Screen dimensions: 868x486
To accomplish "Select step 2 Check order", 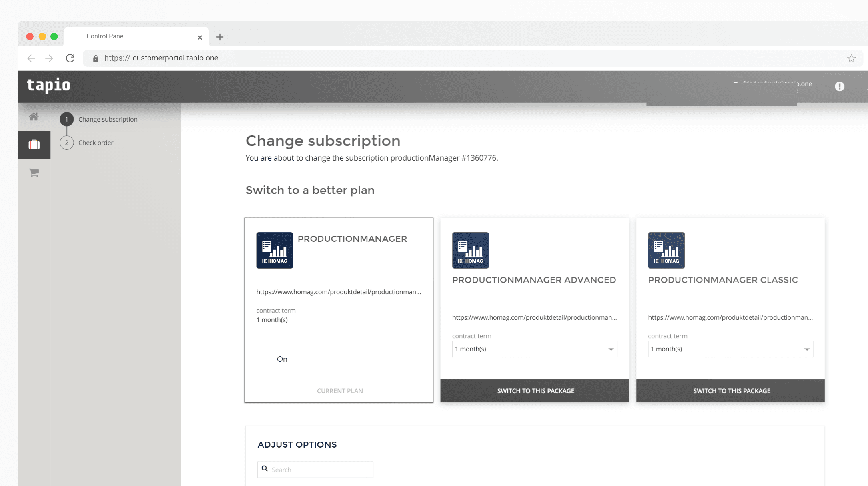I will [x=87, y=143].
